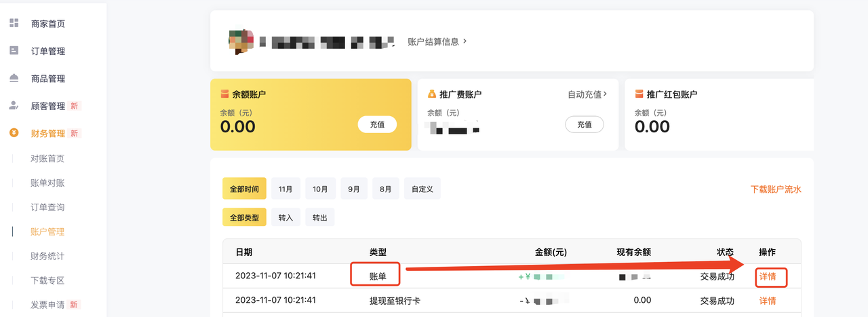Click the 推广费账户 money bag icon
Screen dimensions: 868x317
(x=431, y=94)
